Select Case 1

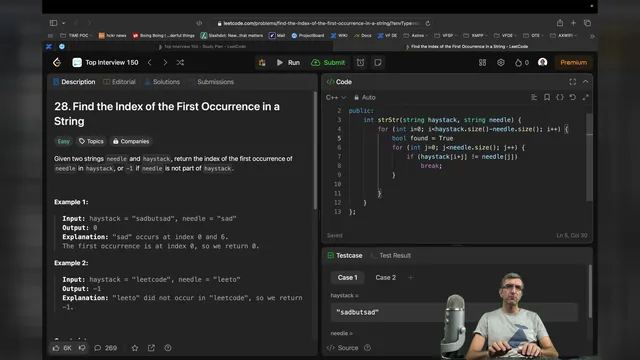click(347, 278)
